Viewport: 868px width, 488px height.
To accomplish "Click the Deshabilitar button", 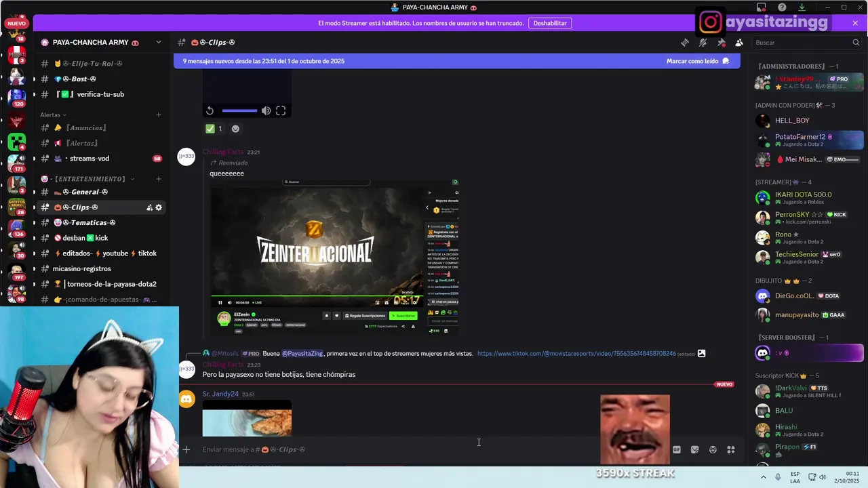I will tap(550, 23).
